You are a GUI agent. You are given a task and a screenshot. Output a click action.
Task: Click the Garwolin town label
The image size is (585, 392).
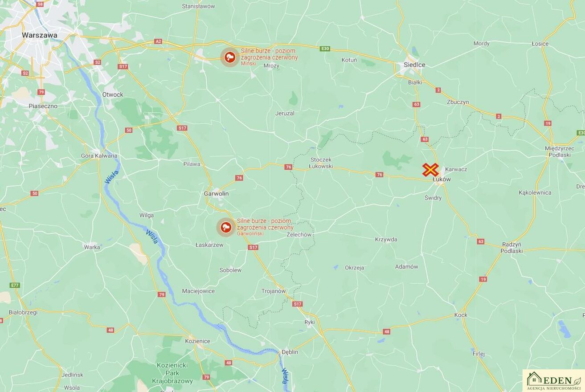(x=216, y=193)
